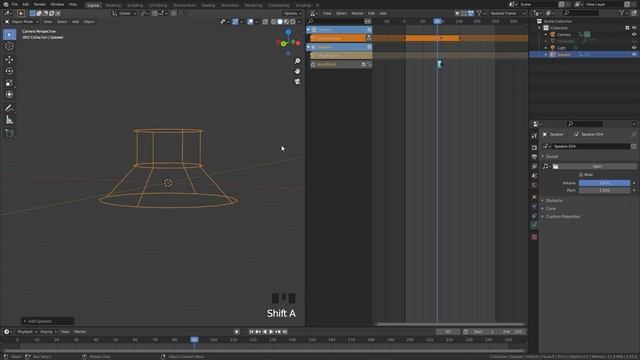The height and width of the screenshot is (360, 640).
Task: Open the viewport Options dropdown
Action: coord(293,13)
